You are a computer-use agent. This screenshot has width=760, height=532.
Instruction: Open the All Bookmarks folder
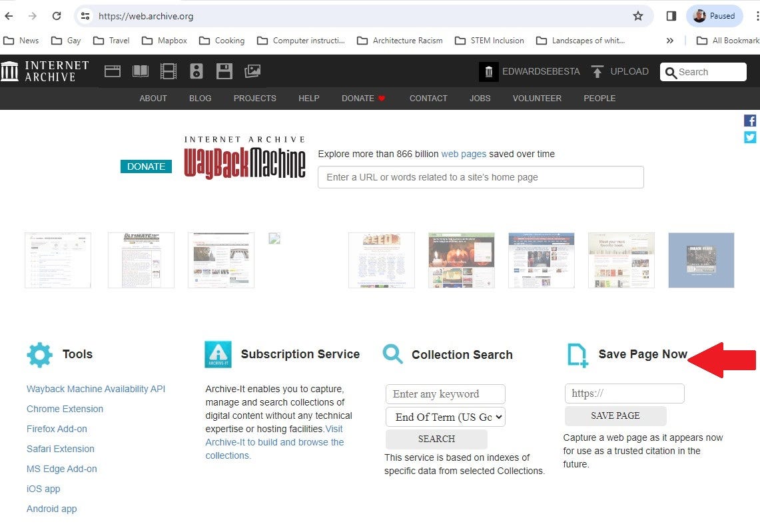click(727, 41)
